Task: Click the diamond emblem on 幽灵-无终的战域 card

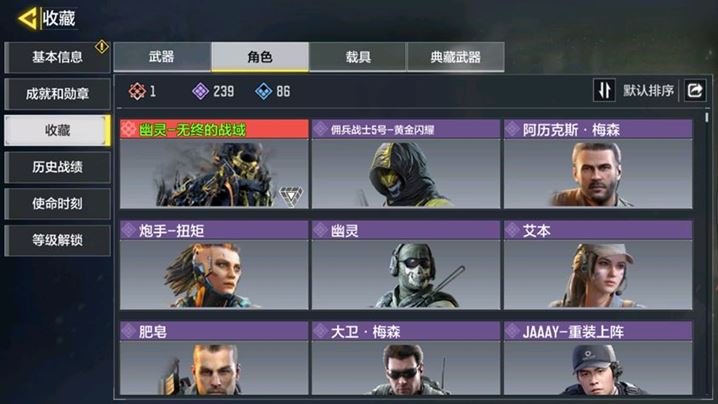Action: tap(291, 196)
